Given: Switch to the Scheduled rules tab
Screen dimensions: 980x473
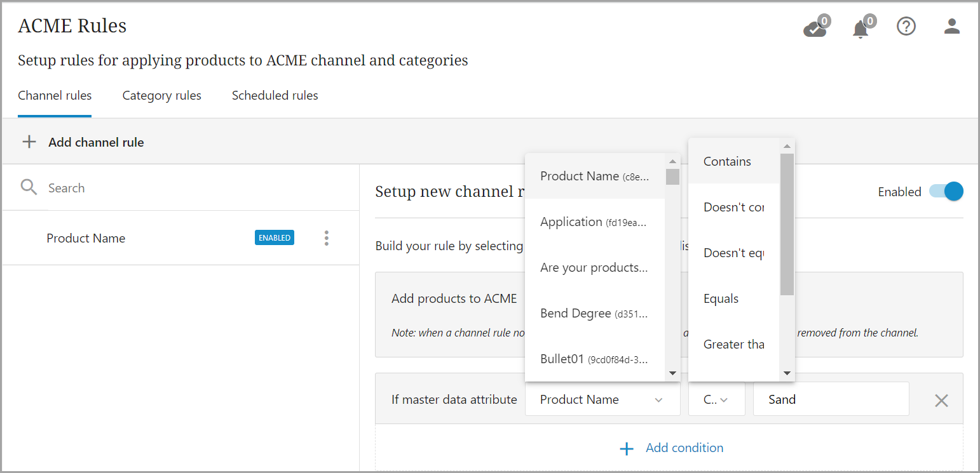Looking at the screenshot, I should click(x=275, y=96).
